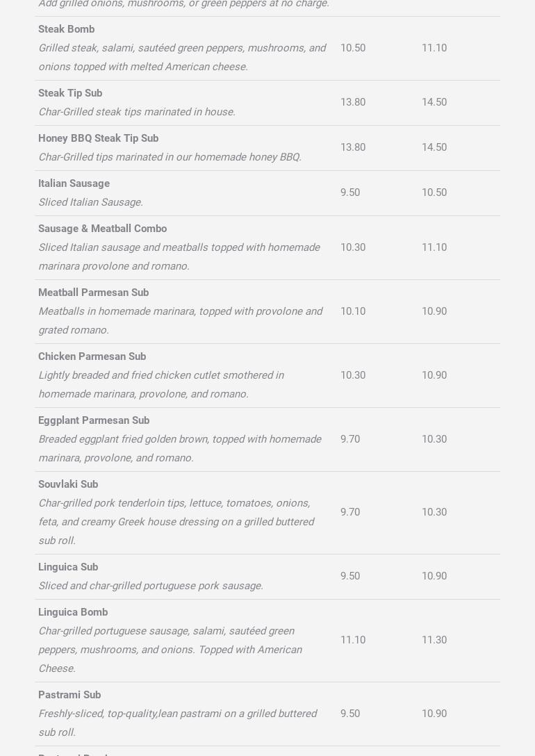Select the Pastrami Sub heading
The width and height of the screenshot is (535, 756).
point(69,695)
